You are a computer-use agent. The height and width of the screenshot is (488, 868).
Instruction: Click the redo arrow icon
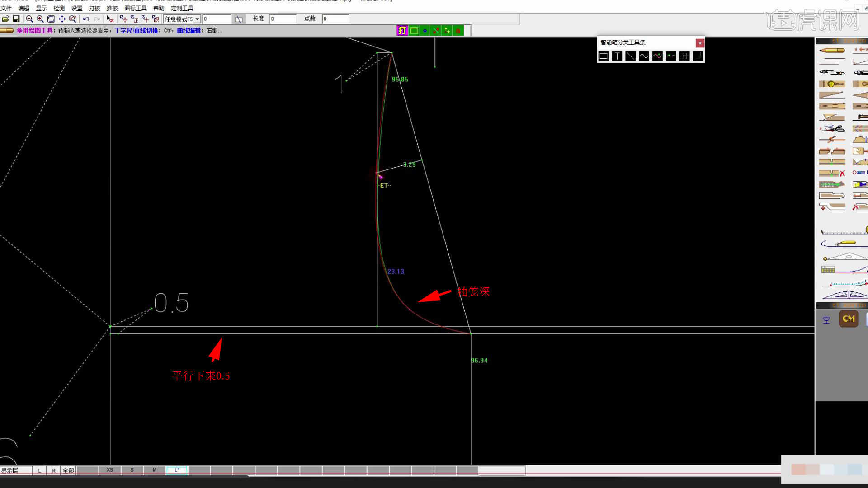tap(97, 19)
